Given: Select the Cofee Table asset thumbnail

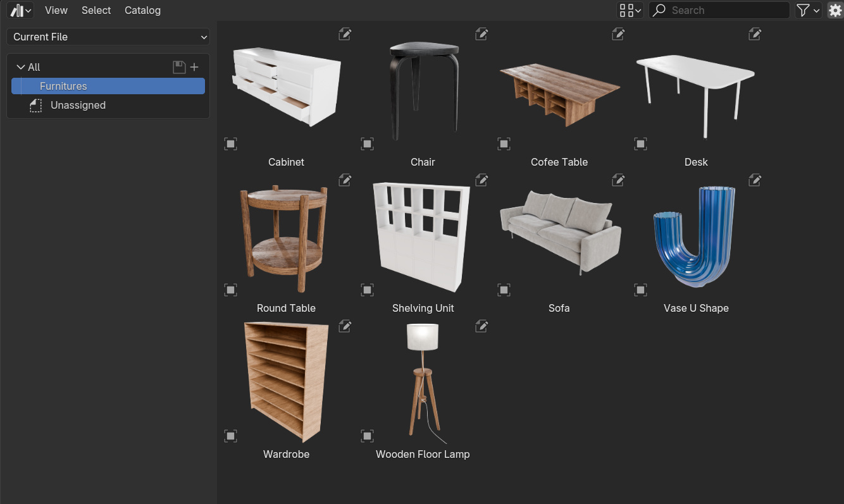Looking at the screenshot, I should click(559, 95).
